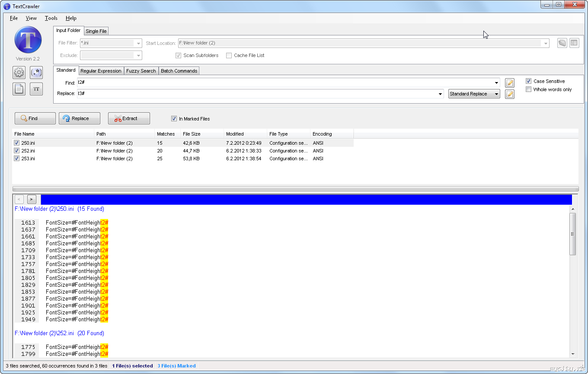Go to next result with > button
Viewport: 588px width, 374px height.
click(x=32, y=199)
